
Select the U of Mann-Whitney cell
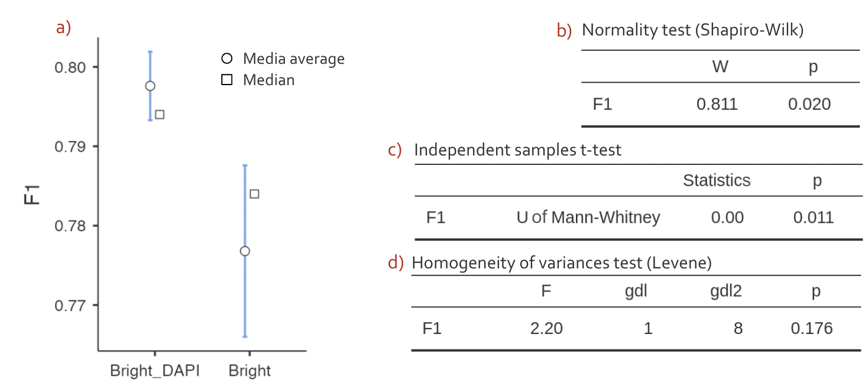click(x=588, y=218)
